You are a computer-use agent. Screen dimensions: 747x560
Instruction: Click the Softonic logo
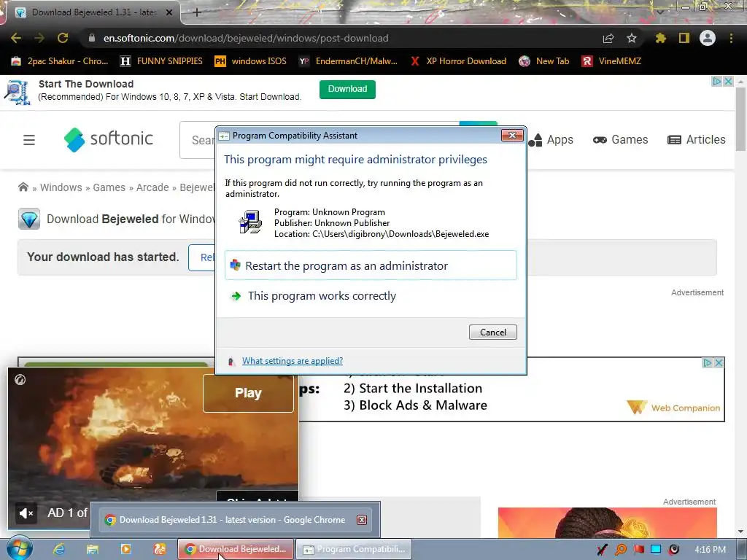pos(108,139)
